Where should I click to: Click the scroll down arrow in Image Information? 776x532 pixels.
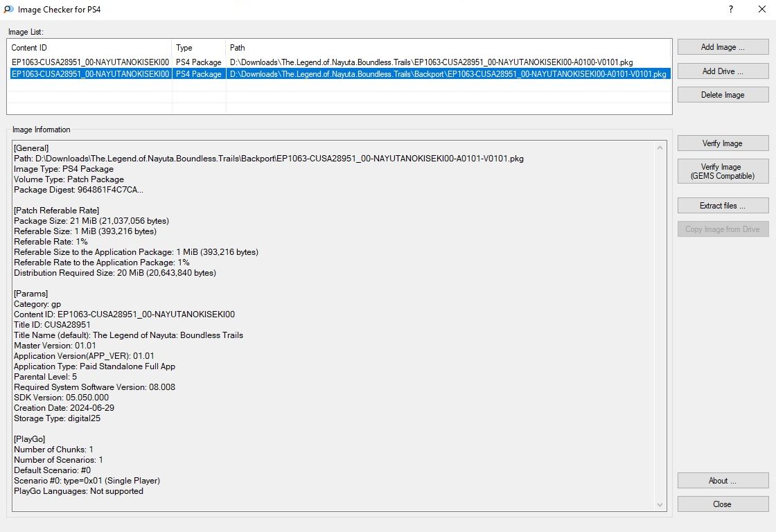[x=660, y=505]
